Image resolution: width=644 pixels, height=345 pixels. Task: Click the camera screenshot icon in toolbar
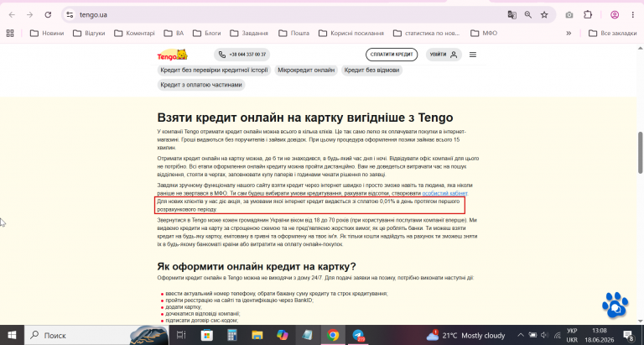point(569,15)
